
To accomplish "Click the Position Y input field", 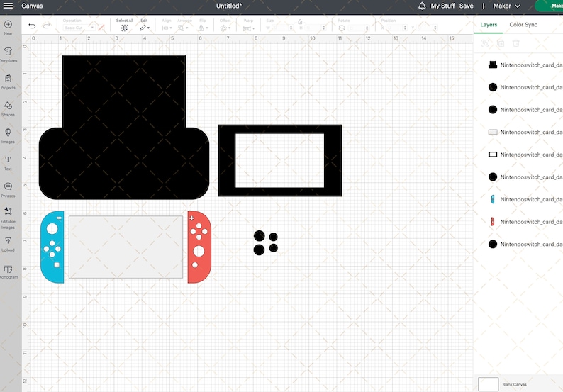I will click(427, 28).
